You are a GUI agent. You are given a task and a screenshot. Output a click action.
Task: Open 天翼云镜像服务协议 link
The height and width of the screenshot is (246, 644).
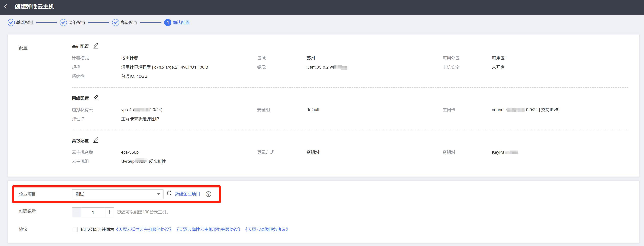coord(267,229)
